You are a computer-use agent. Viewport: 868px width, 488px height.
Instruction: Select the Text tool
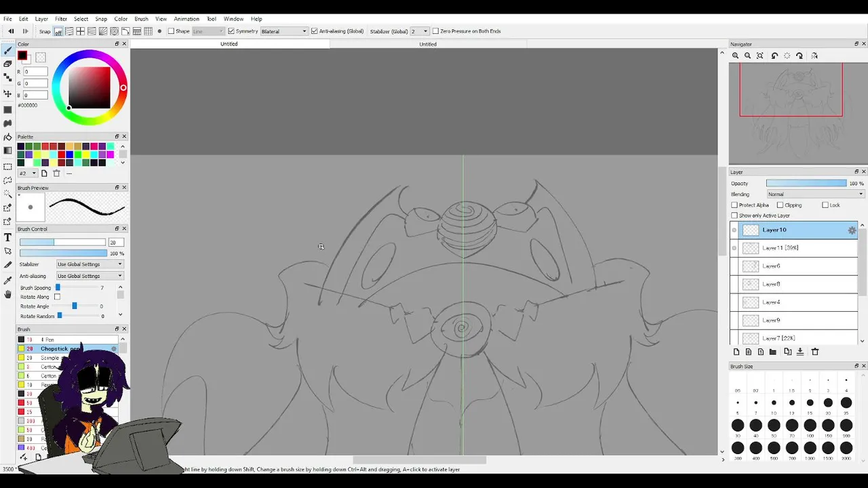7,237
